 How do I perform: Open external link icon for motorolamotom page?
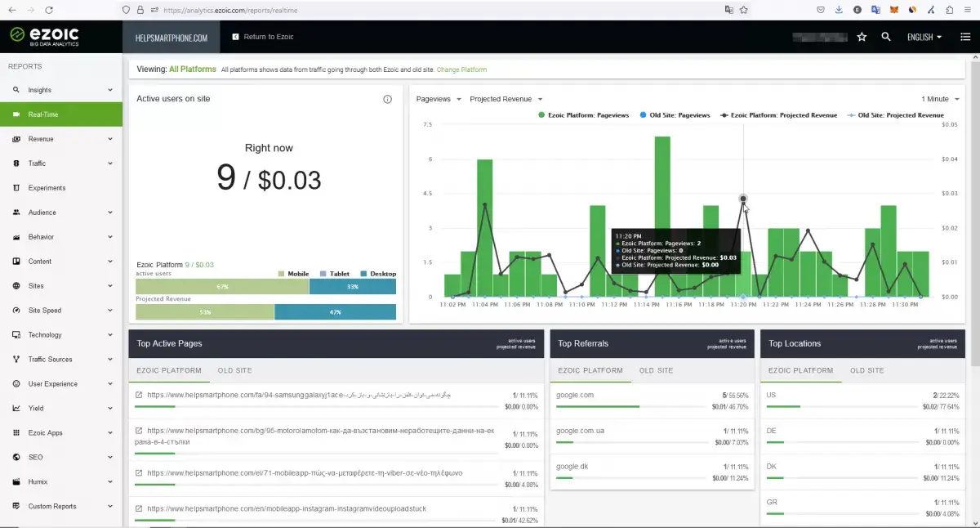click(x=139, y=431)
